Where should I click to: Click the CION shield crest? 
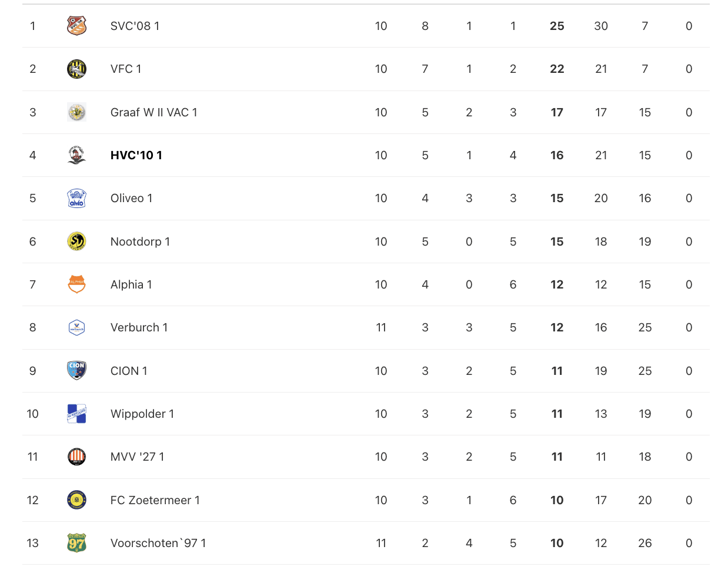[76, 371]
